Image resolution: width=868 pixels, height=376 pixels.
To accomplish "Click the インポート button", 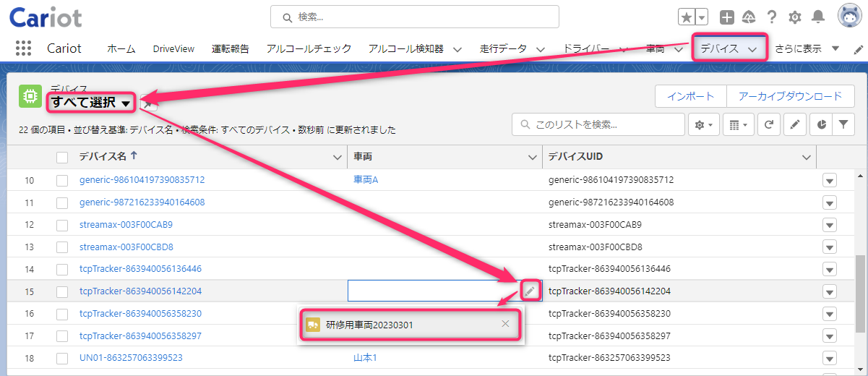I will 690,96.
